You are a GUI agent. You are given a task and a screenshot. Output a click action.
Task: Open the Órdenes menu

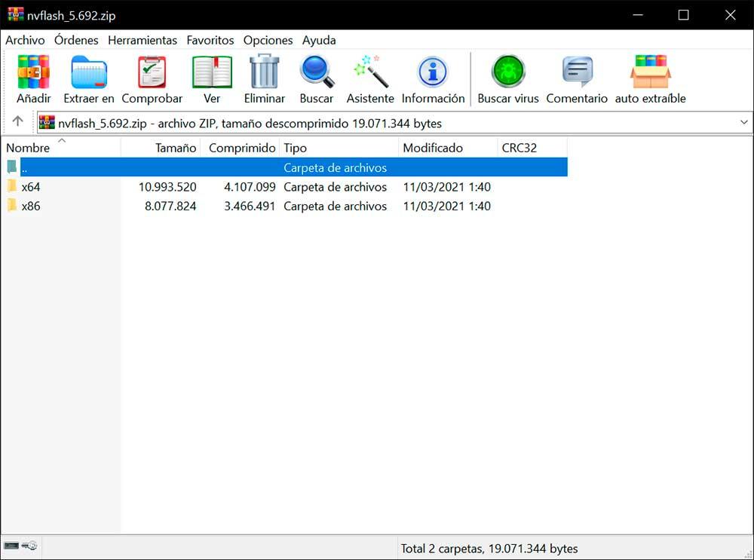click(76, 40)
